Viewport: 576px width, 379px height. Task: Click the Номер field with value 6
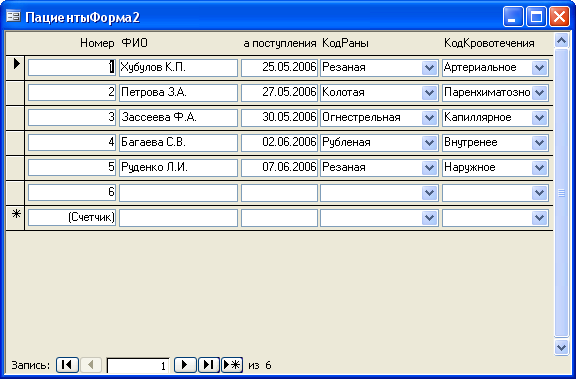72,193
